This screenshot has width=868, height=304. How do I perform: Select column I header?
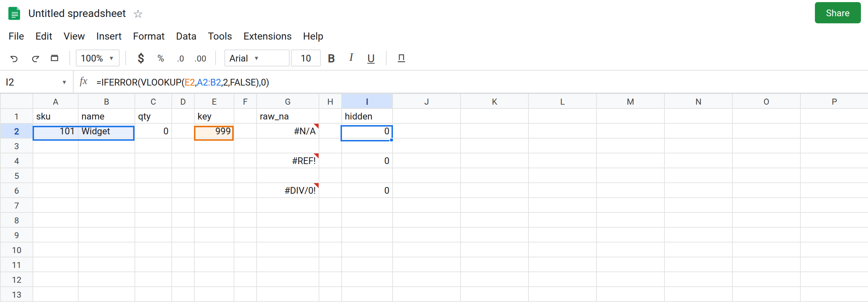point(367,102)
